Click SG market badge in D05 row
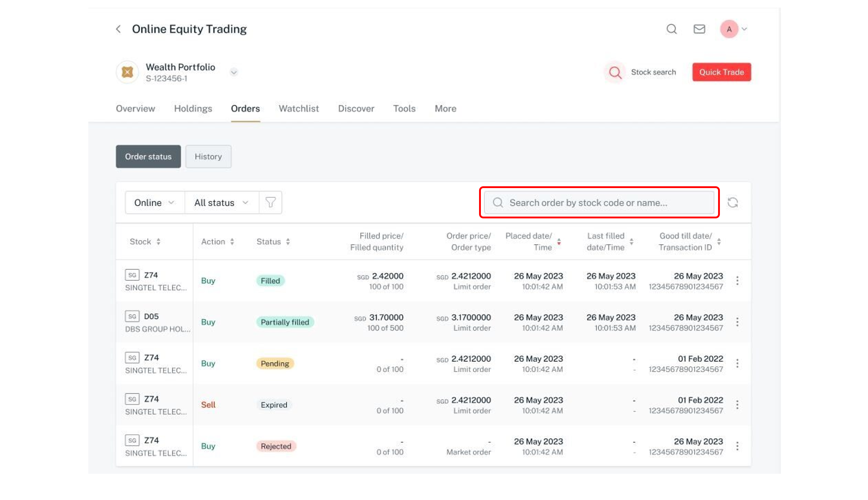 (132, 316)
